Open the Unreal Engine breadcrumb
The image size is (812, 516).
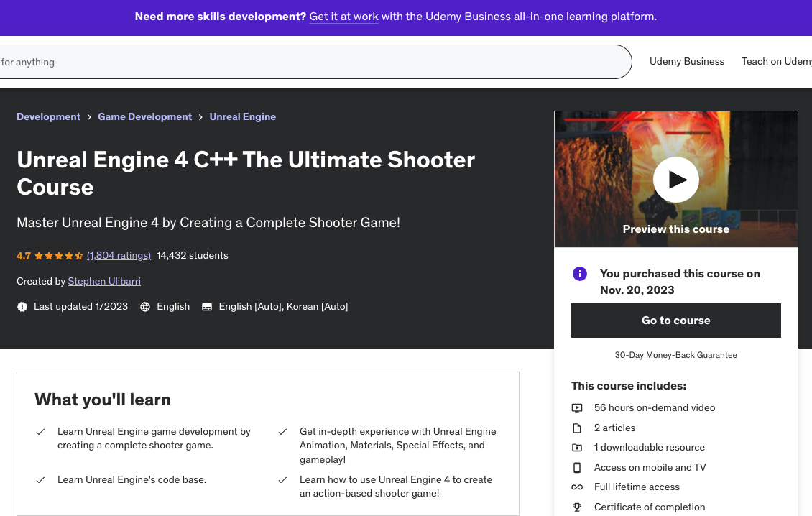point(242,116)
